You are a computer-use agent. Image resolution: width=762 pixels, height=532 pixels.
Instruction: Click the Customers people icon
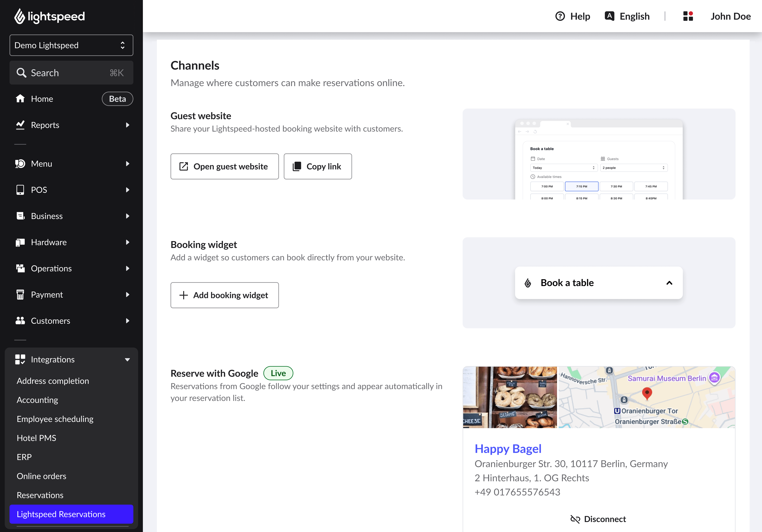coord(20,320)
